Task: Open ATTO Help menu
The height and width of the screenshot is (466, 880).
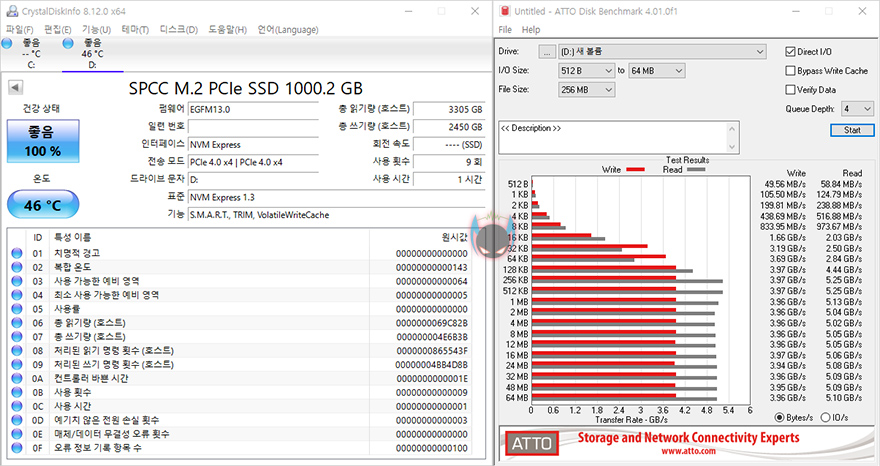Action: tap(531, 30)
